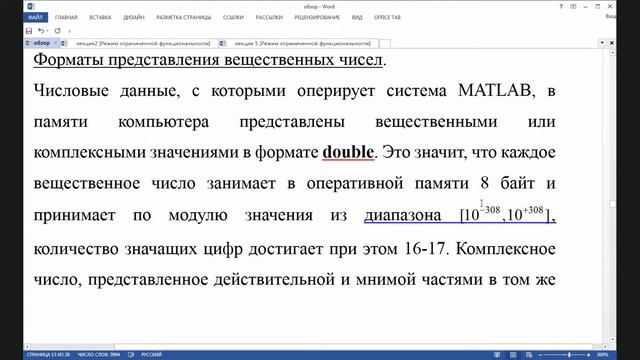Click the zoom out minus button

(x=540, y=355)
